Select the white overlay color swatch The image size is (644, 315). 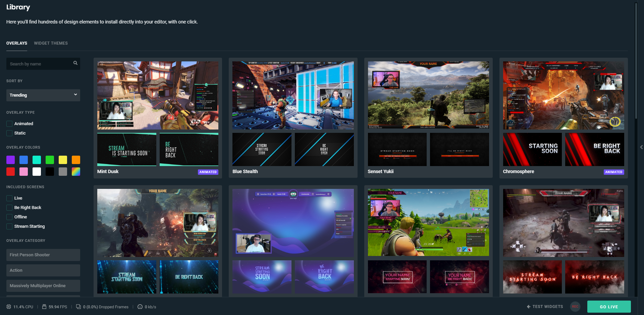pyautogui.click(x=37, y=172)
